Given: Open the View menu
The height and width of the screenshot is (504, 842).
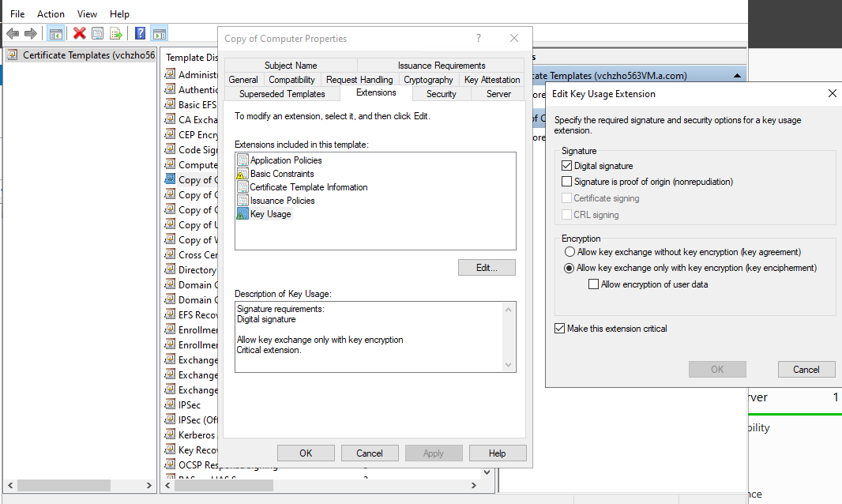Looking at the screenshot, I should coord(87,13).
